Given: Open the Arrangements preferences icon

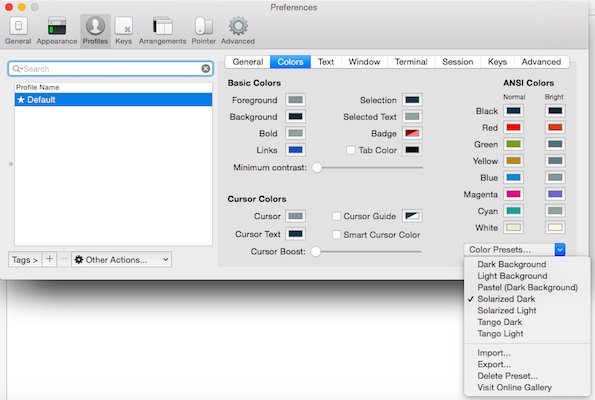Looking at the screenshot, I should (162, 31).
